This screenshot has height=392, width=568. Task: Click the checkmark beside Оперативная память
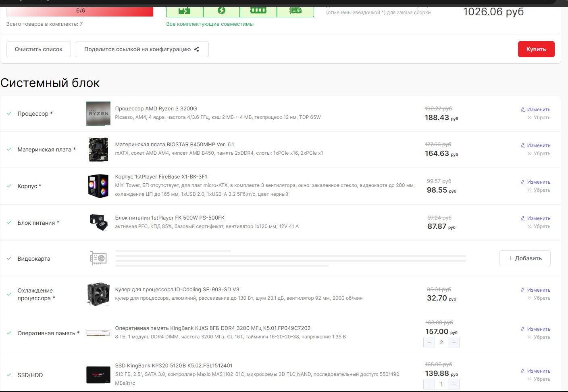(x=9, y=333)
